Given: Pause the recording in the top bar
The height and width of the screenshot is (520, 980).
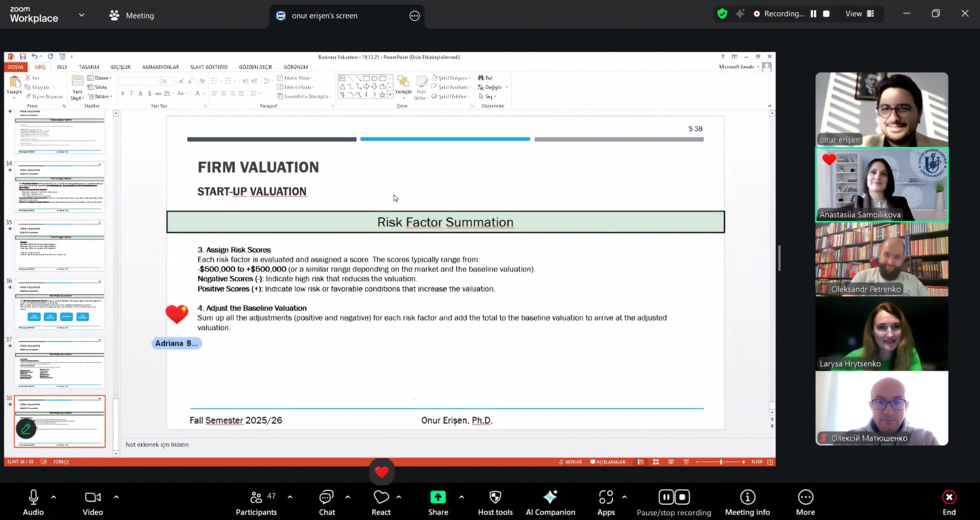Looking at the screenshot, I should pyautogui.click(x=813, y=14).
